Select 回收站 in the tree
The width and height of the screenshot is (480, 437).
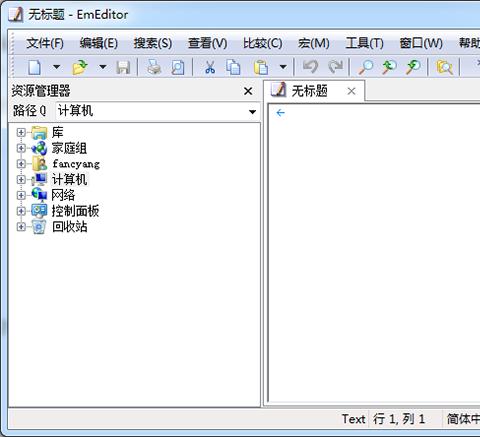click(70, 227)
